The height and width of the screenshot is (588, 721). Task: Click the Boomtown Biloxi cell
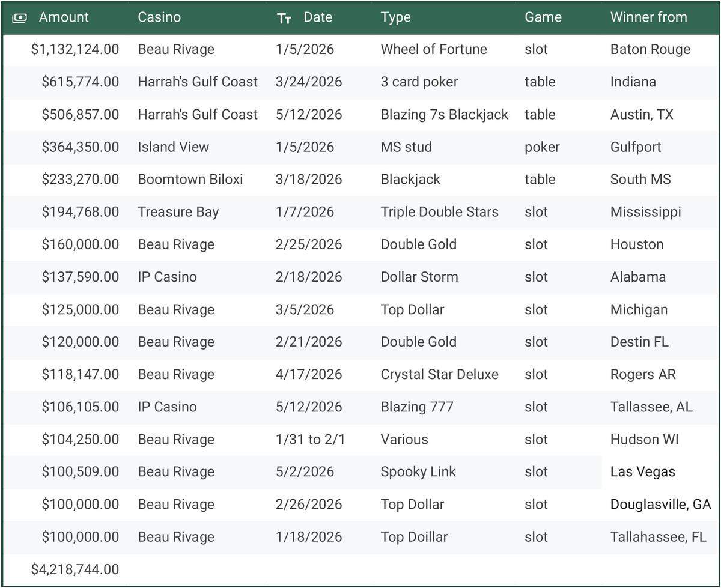click(190, 179)
